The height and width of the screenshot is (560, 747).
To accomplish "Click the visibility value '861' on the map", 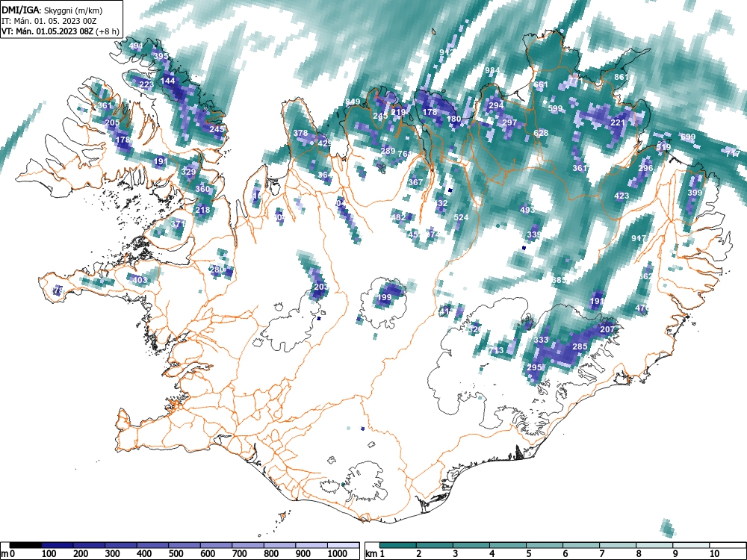I will click(x=622, y=77).
